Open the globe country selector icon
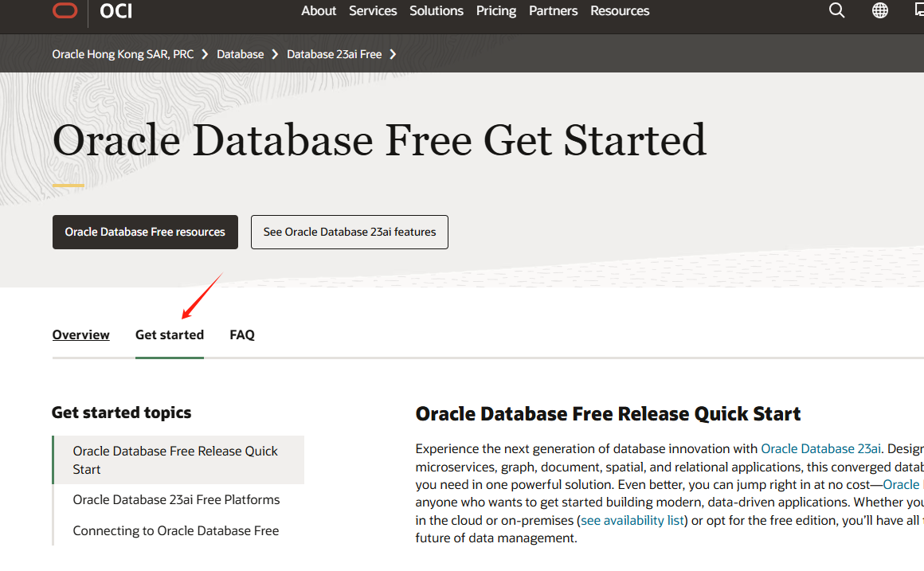Viewport: 924px width, 571px height. [x=880, y=10]
